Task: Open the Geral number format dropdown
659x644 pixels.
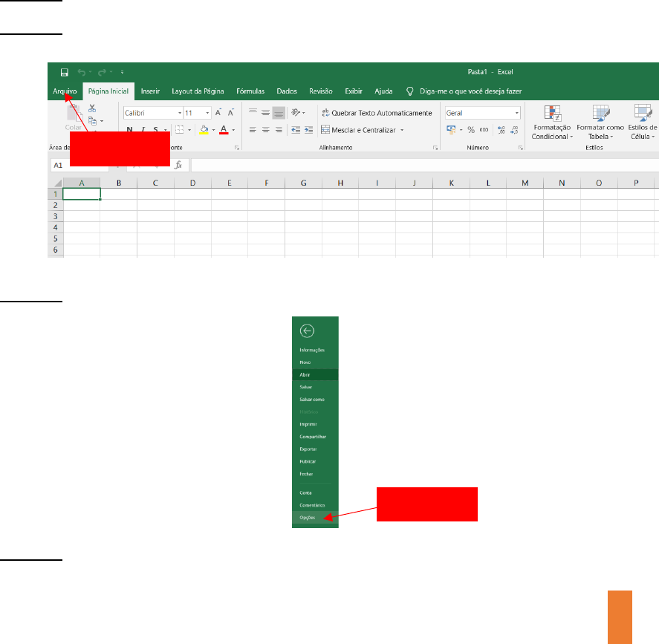Action: click(x=517, y=113)
